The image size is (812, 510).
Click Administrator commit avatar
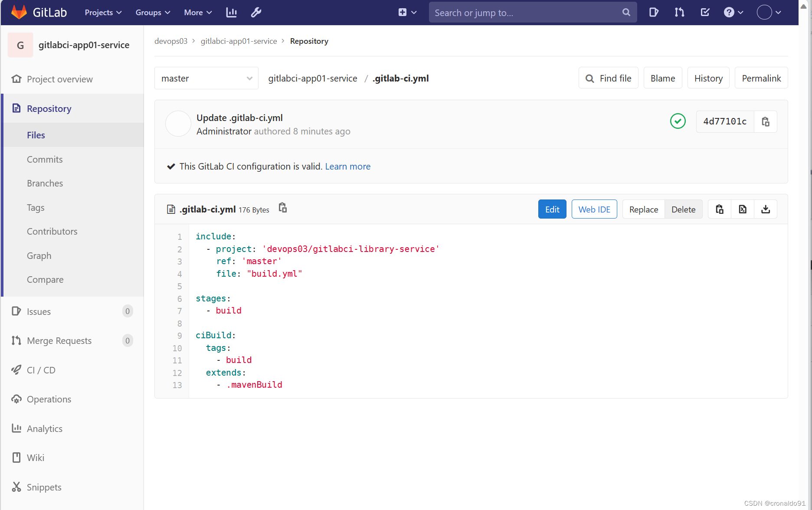(178, 124)
